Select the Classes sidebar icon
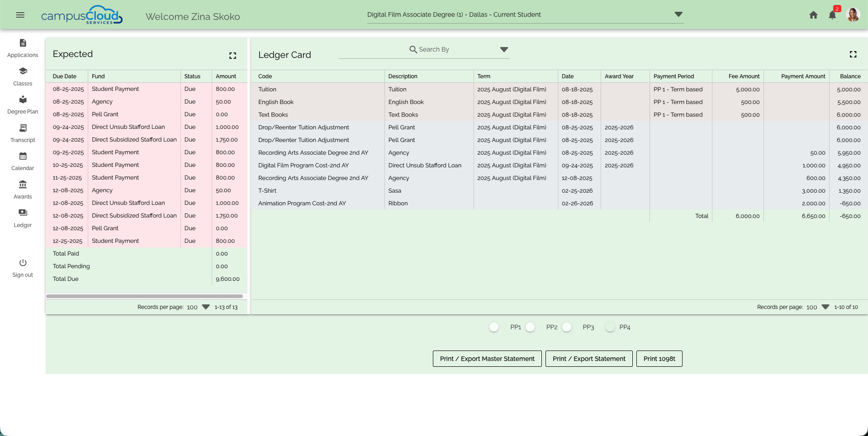The image size is (868, 436). click(23, 76)
